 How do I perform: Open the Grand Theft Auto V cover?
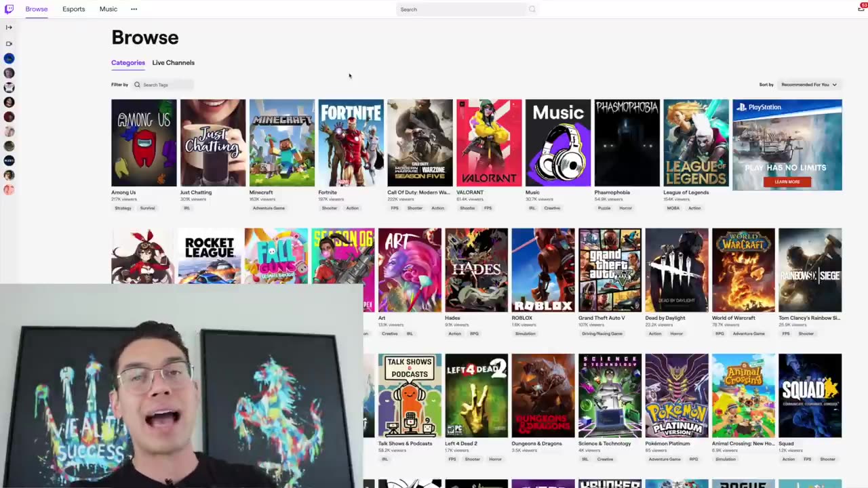[x=610, y=270]
